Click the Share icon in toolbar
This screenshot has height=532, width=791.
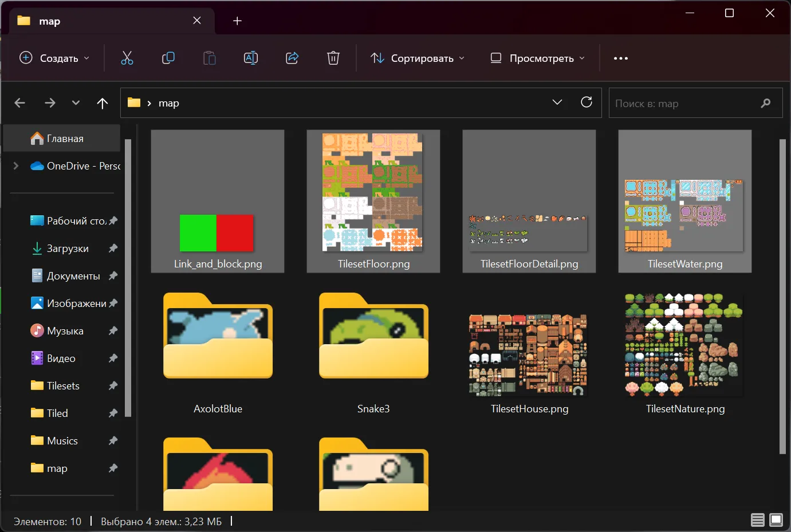pos(292,58)
